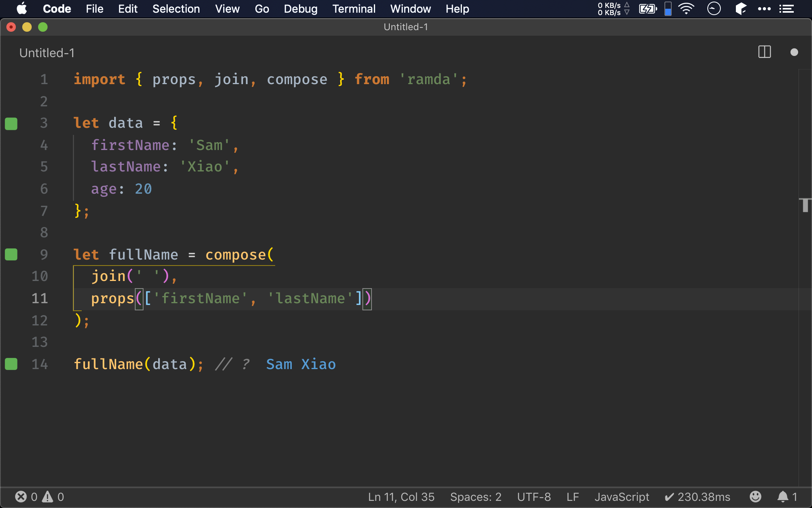Click the errors count icon in status bar

point(21,497)
